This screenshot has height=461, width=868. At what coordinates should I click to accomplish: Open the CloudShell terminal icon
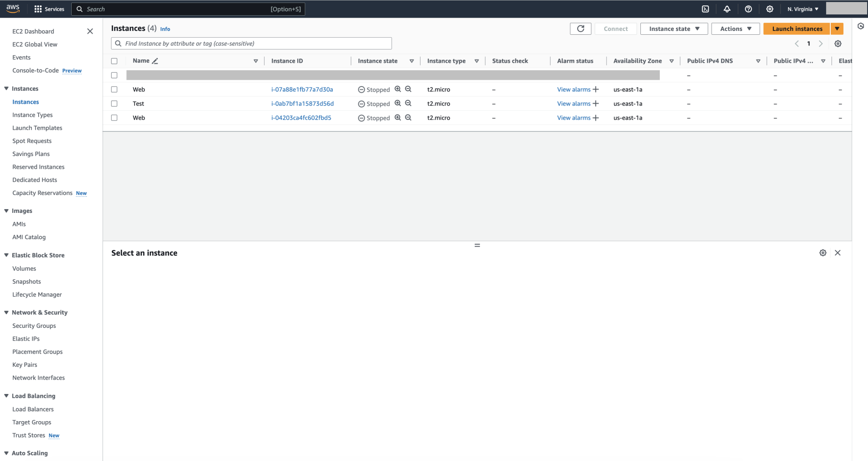[705, 8]
